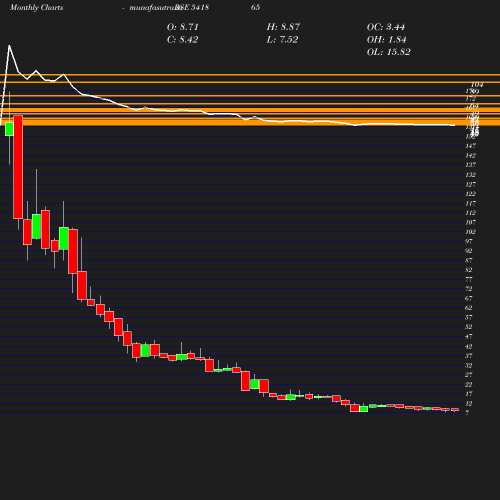Click the price axis label "107"
Viewport: 500px width, 500px height.
pyautogui.click(x=470, y=222)
